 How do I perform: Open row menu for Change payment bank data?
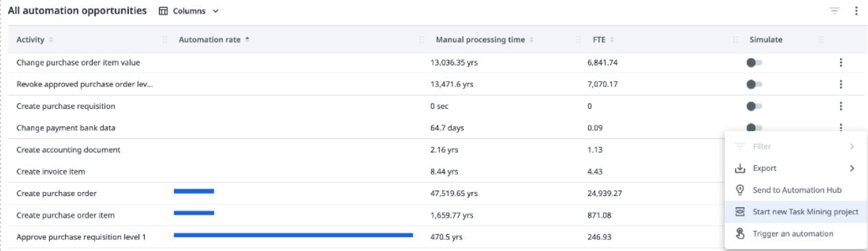coord(841,127)
